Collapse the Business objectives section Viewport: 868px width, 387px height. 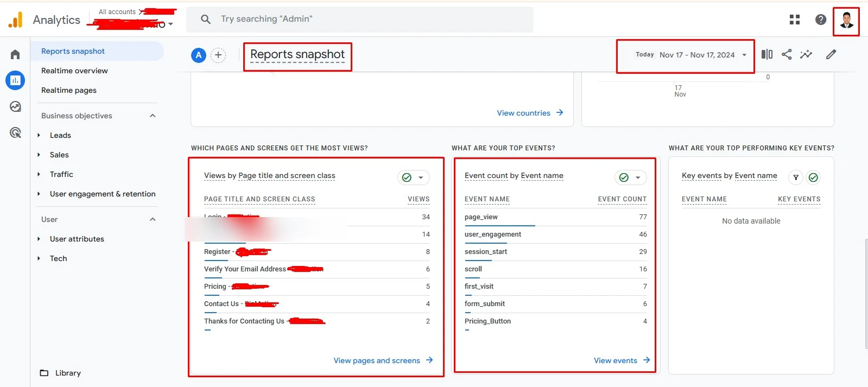[x=153, y=116]
